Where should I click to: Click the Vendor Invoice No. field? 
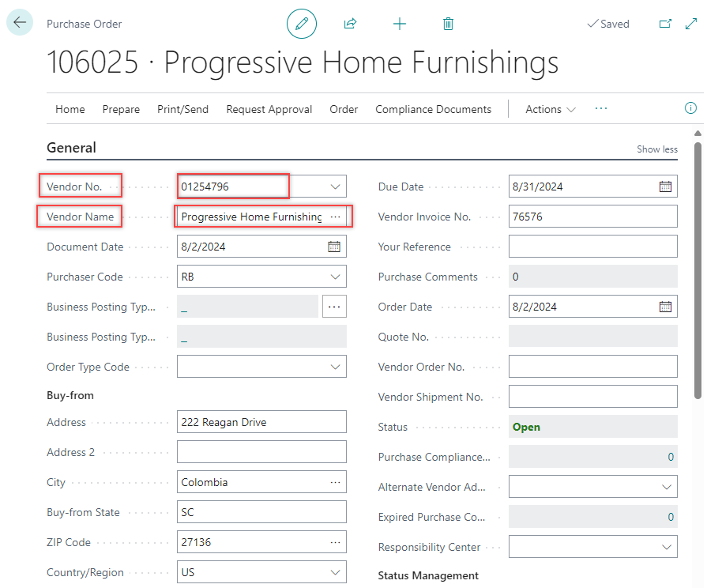pos(592,217)
